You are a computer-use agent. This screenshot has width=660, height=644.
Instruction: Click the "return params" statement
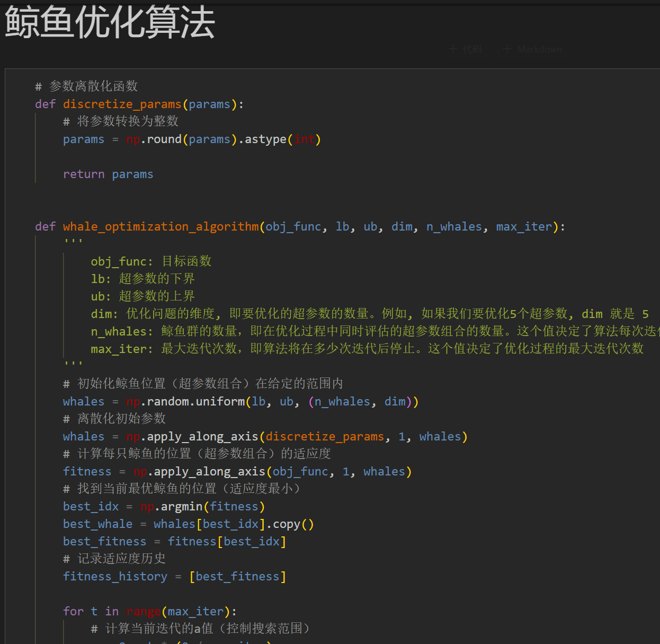coord(108,174)
